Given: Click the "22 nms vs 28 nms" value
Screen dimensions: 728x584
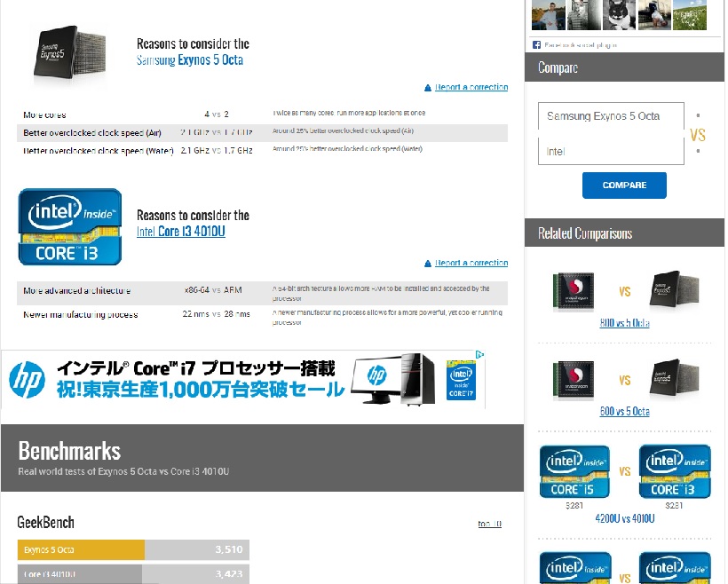Looking at the screenshot, I should (x=217, y=314).
